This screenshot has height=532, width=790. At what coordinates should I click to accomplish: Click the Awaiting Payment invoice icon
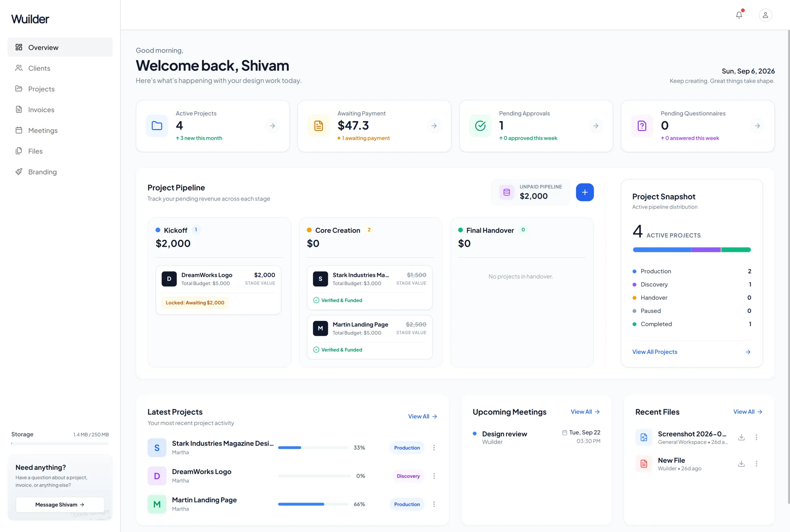click(x=318, y=126)
